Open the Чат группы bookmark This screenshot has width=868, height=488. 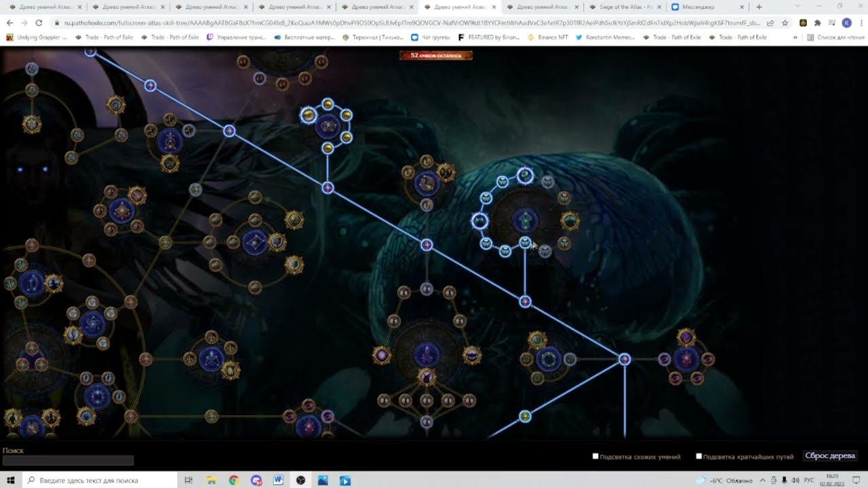[x=431, y=37]
